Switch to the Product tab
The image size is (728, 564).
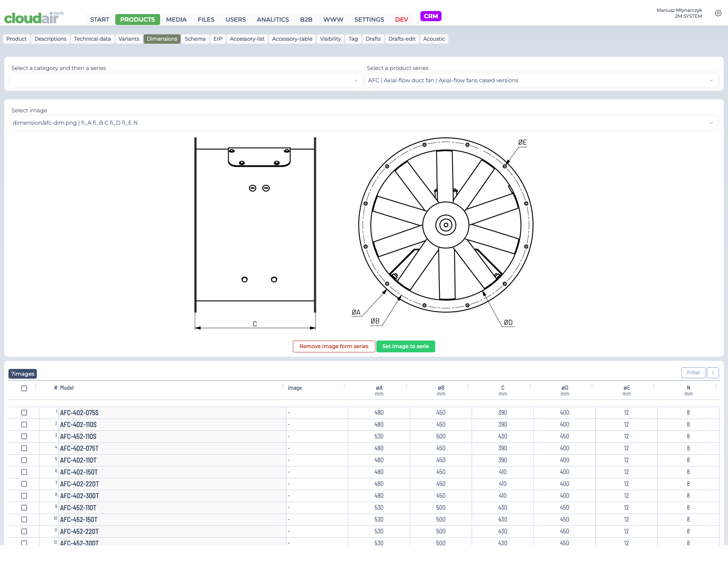(x=17, y=39)
